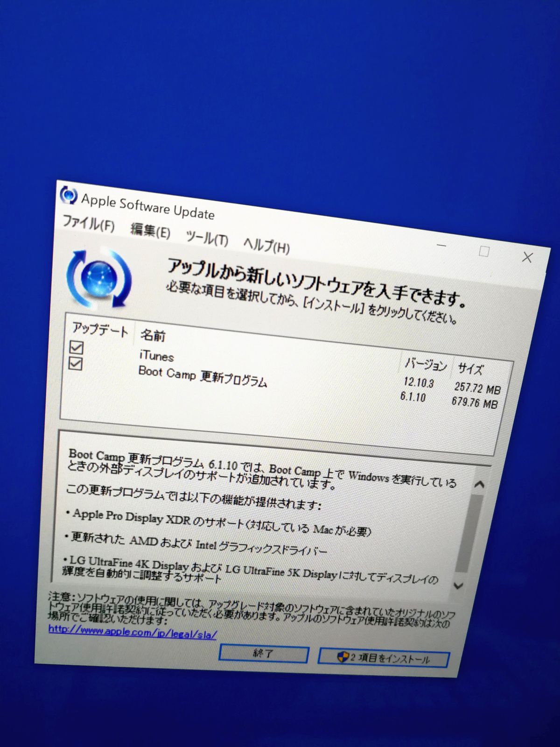Screen dimensions: 560x747
Task: Click the description scrollbar thumb
Action: click(469, 534)
